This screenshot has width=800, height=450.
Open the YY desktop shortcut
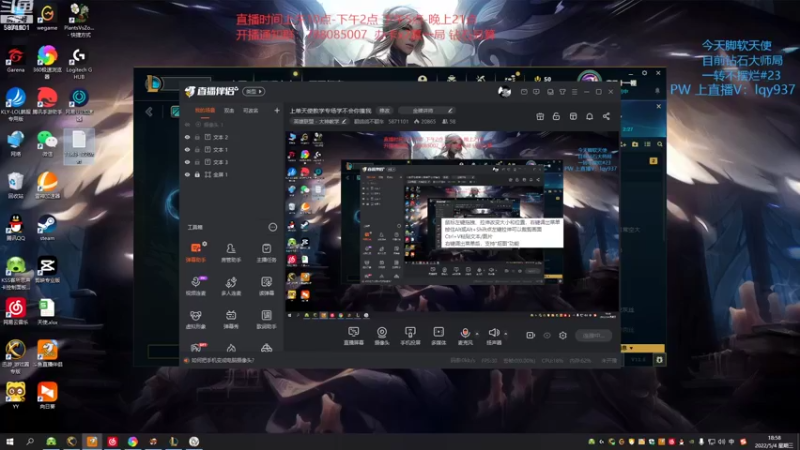coord(15,395)
